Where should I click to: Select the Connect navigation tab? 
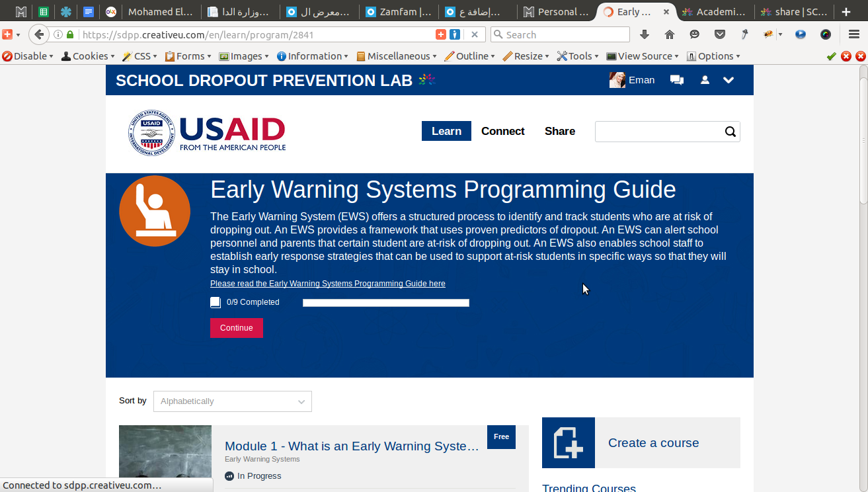coord(503,131)
